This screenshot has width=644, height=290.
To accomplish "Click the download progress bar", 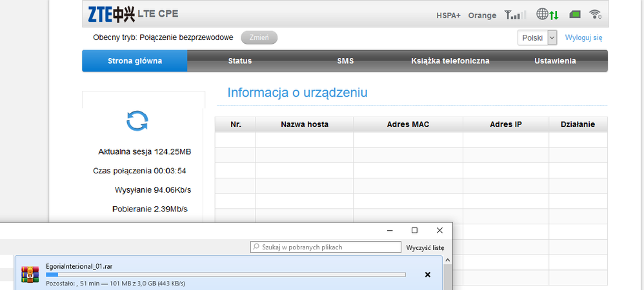I will [x=226, y=275].
